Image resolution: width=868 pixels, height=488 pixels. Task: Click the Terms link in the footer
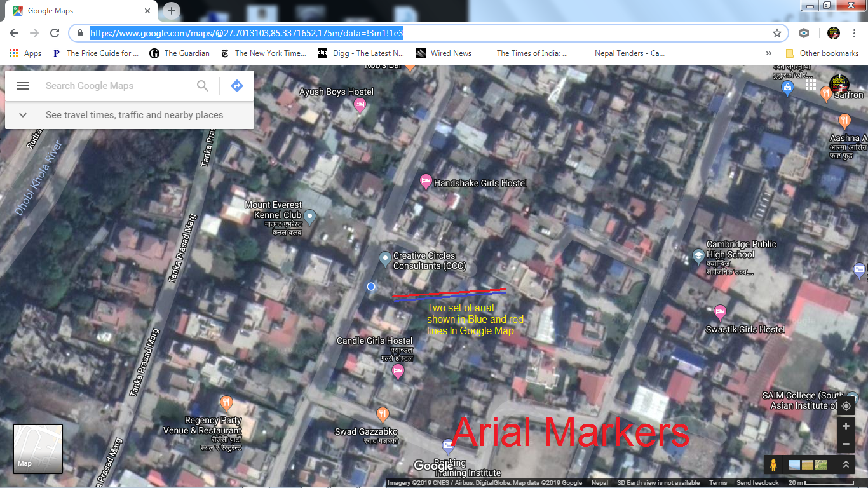pyautogui.click(x=718, y=483)
